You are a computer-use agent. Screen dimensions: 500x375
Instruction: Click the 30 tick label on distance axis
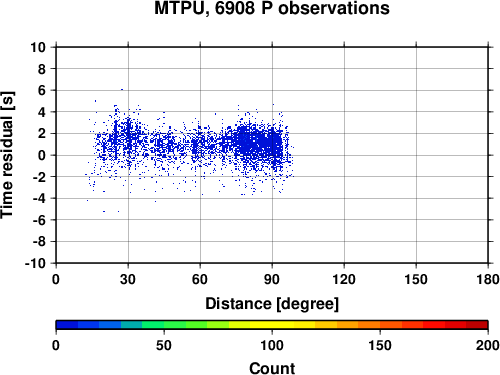[x=128, y=279]
